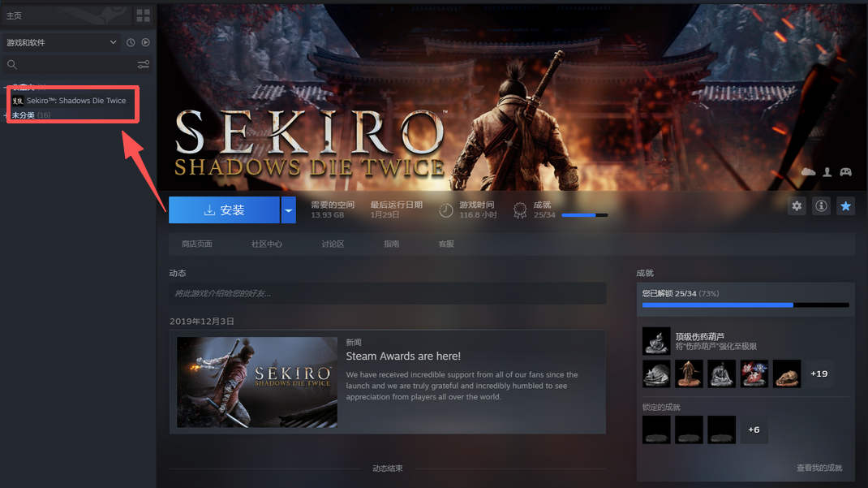This screenshot has width=868, height=488.
Task: Click the Steam Cloud icon on banner
Action: point(808,172)
